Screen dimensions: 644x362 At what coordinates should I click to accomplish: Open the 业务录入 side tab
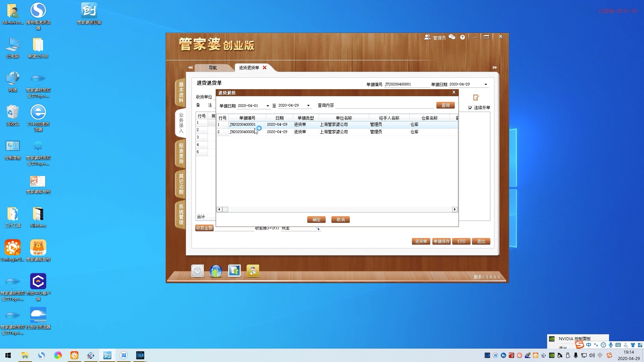(181, 123)
